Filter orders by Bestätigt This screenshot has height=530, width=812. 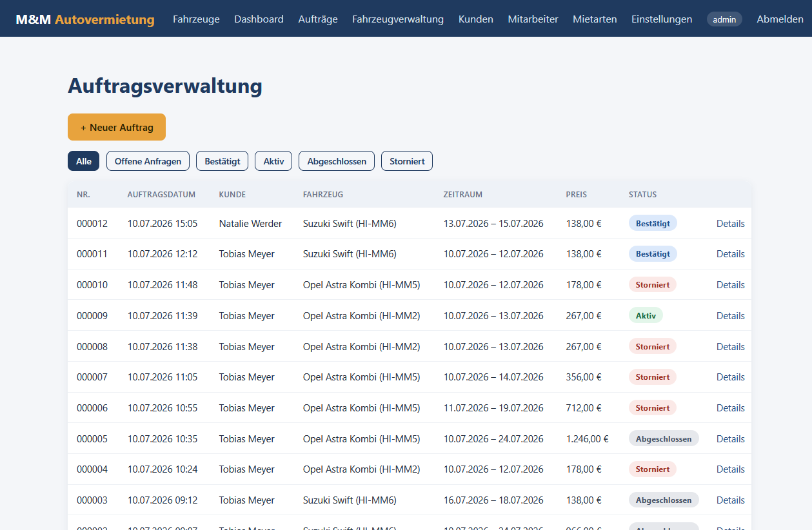point(223,161)
